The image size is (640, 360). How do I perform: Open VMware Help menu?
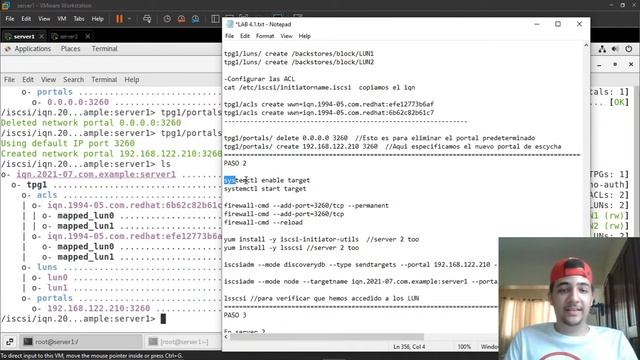[97, 19]
